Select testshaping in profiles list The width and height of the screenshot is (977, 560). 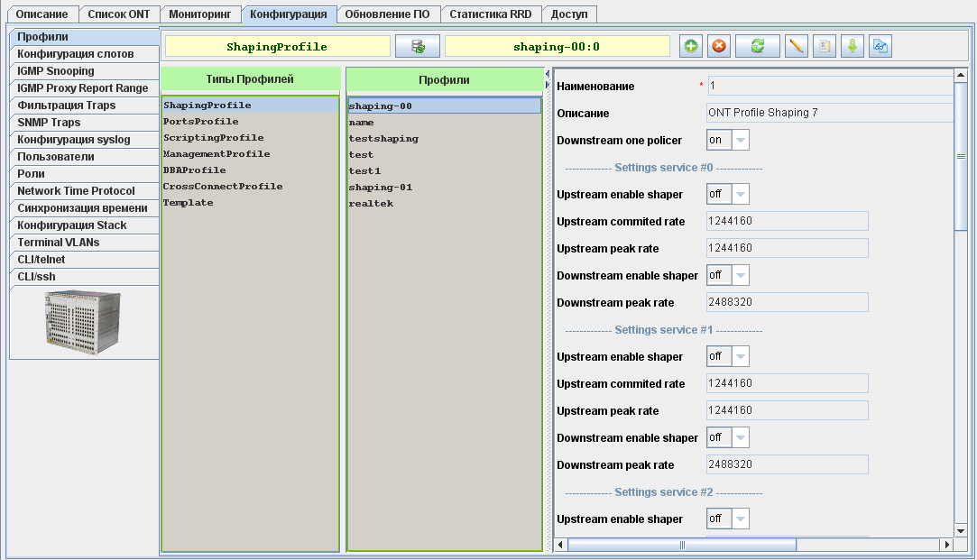pos(444,139)
